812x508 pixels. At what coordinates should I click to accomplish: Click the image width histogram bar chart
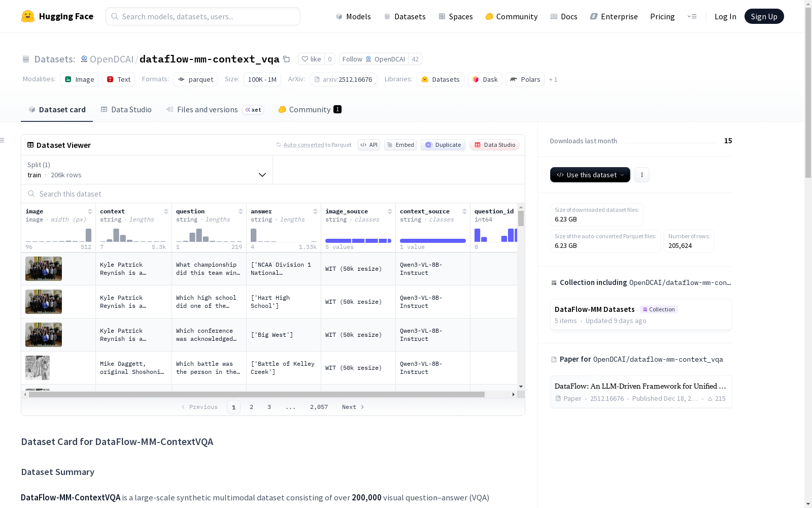[58, 235]
